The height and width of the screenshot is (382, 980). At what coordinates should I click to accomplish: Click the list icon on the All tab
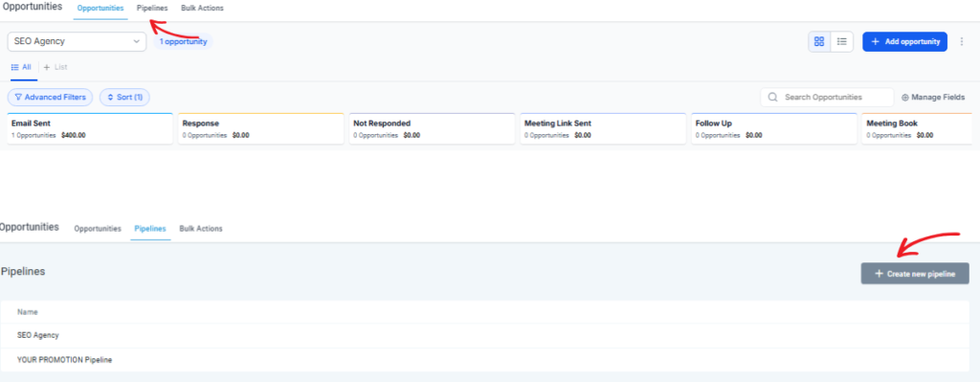click(x=15, y=67)
